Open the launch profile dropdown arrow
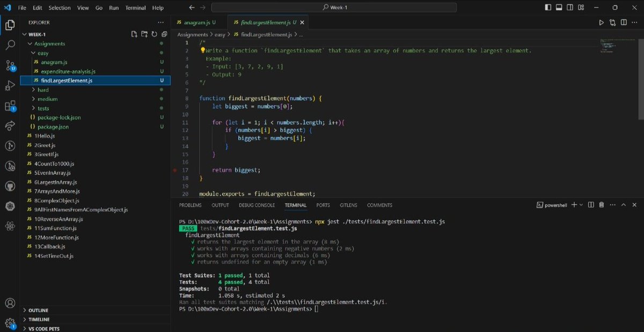This screenshot has height=332, width=644. pos(582,205)
